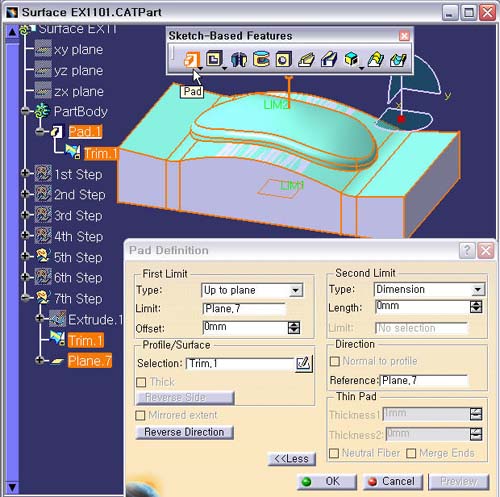Open First Limit Type dropdown
The height and width of the screenshot is (497, 500).
295,290
